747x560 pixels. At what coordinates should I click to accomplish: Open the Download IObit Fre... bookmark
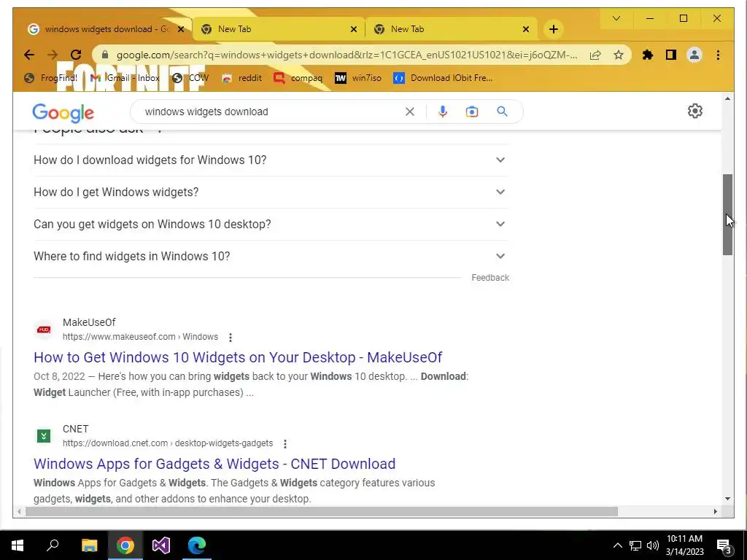pos(443,77)
